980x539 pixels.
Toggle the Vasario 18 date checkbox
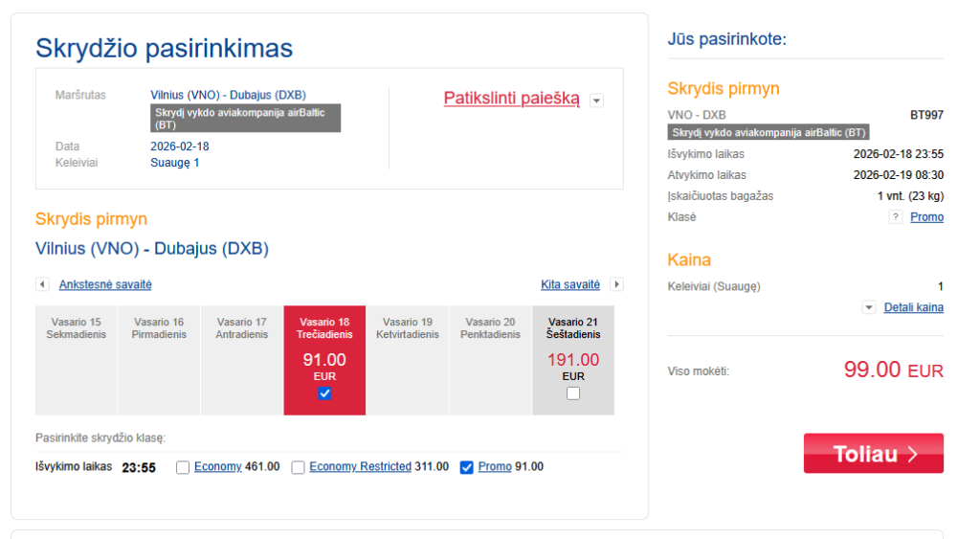324,393
